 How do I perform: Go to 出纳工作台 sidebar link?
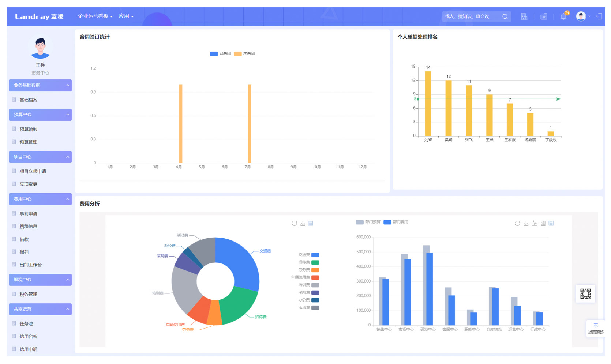pyautogui.click(x=30, y=265)
